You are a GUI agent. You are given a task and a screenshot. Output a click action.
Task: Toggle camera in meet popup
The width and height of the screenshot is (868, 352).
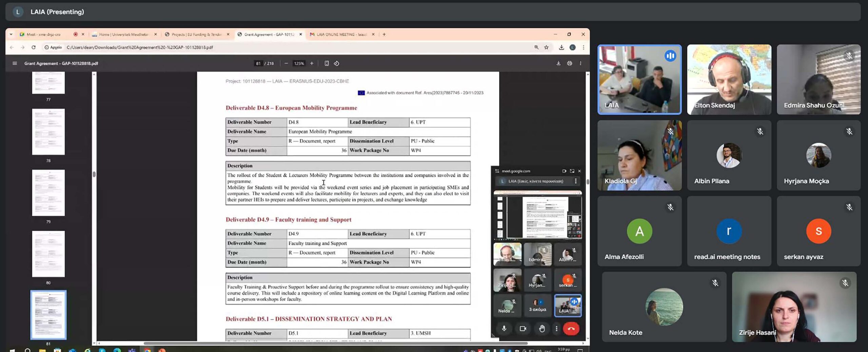(523, 329)
